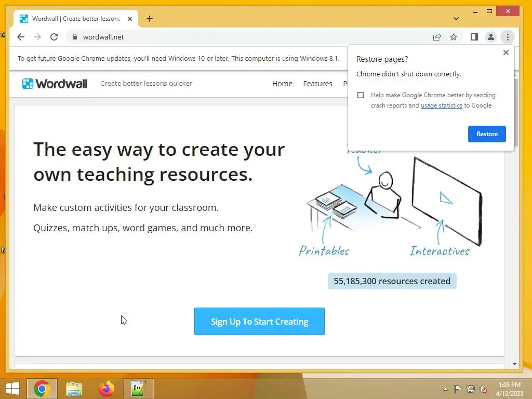This screenshot has height=399, width=532.
Task: Close the Wordwall tab
Action: tap(129, 19)
